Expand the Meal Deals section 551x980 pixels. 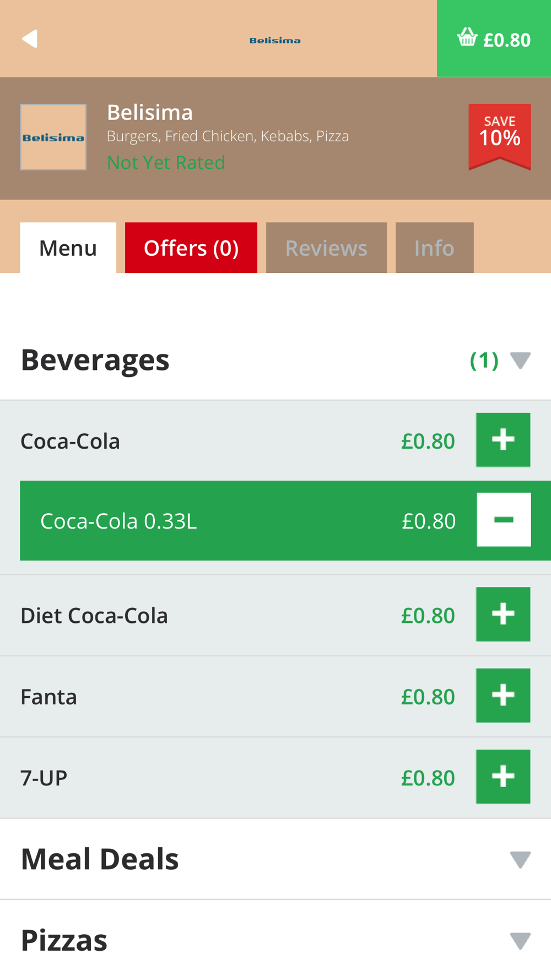(x=520, y=859)
